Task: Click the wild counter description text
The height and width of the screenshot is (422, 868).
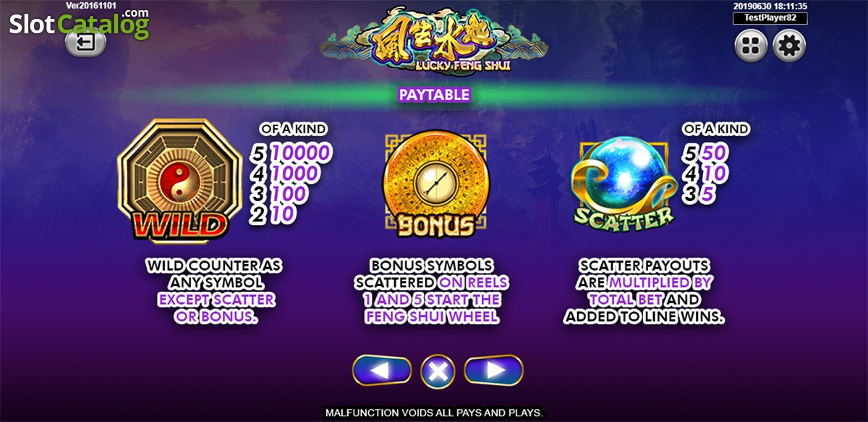Action: coord(214,291)
